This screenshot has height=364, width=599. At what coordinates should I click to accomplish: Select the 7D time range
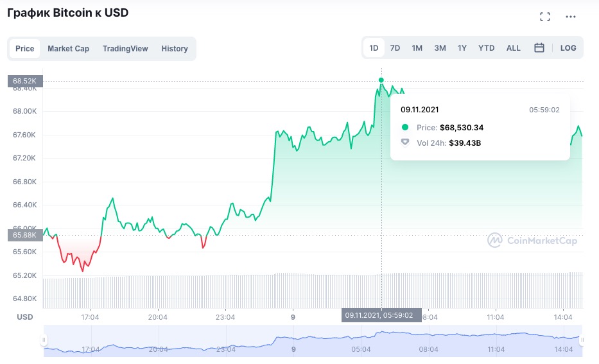point(395,48)
